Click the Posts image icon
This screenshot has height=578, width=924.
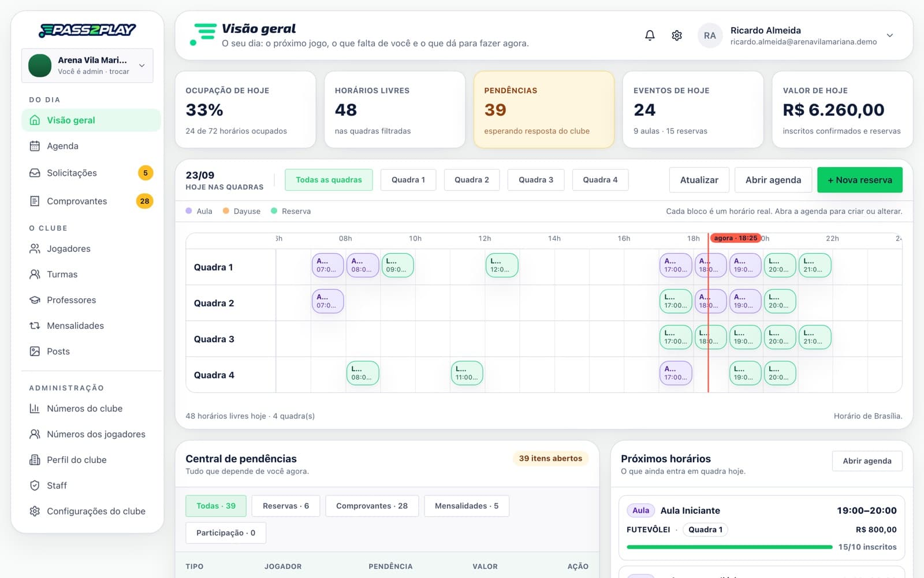click(35, 351)
